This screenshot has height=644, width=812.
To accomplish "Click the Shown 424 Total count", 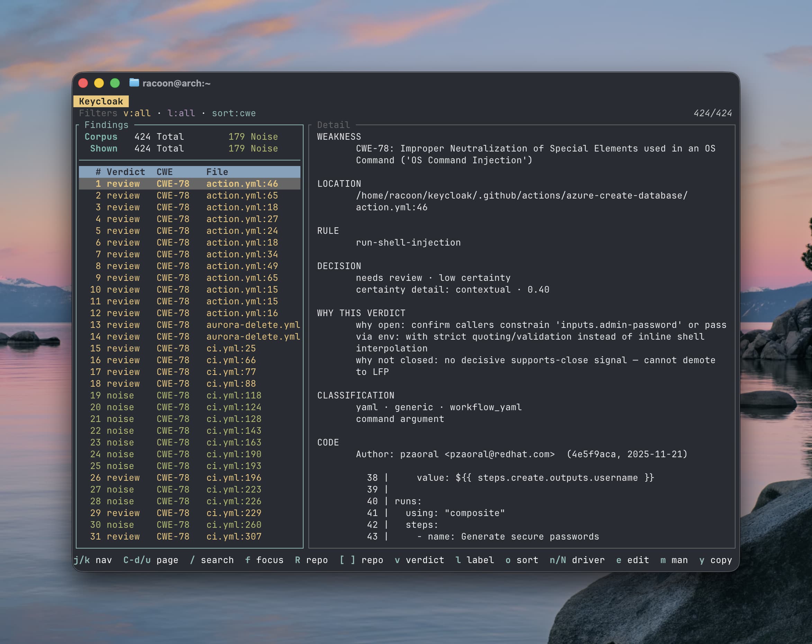I will pos(159,148).
